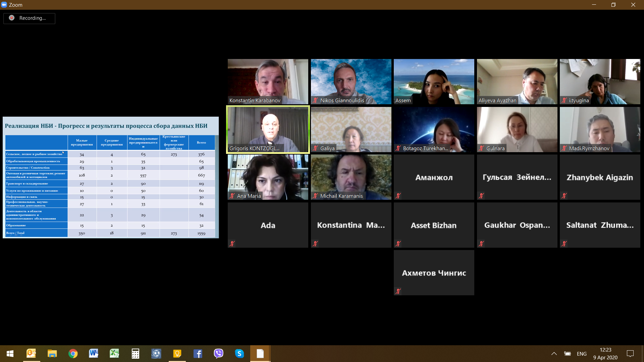Open the ENG language selector

click(582, 354)
